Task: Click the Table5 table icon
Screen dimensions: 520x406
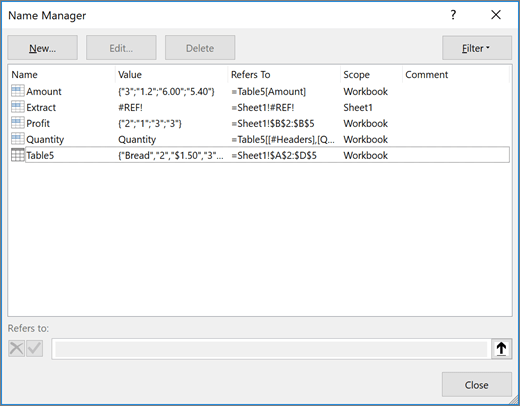Action: [17, 155]
